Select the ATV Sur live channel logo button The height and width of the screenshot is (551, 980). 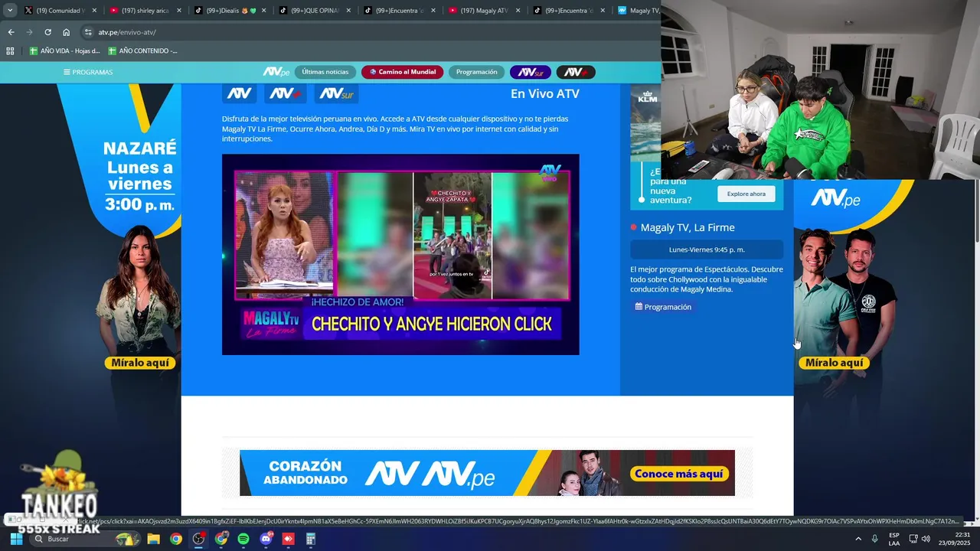coord(337,93)
